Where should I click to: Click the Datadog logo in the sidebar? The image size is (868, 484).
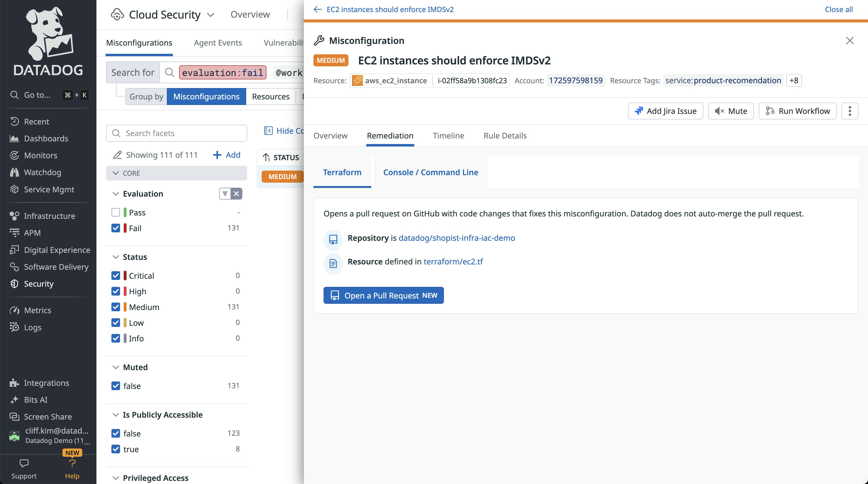[x=48, y=41]
